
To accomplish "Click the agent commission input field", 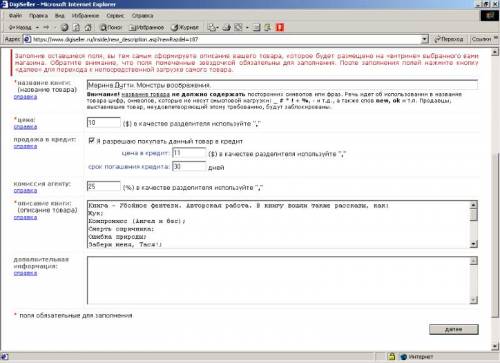I will click(x=104, y=186).
